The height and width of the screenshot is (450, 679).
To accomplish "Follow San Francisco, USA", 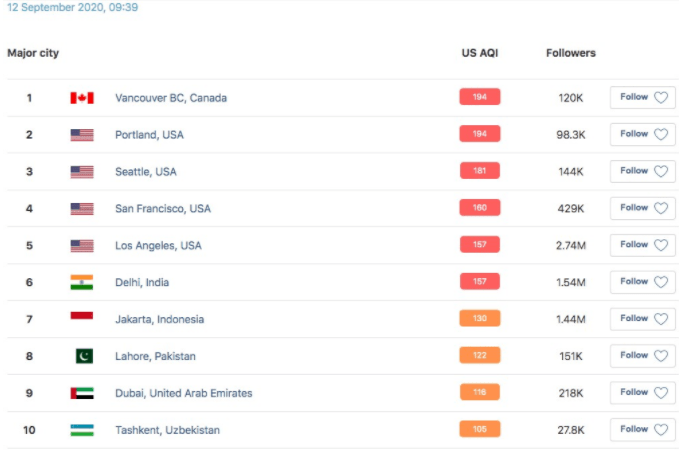I will tap(643, 208).
